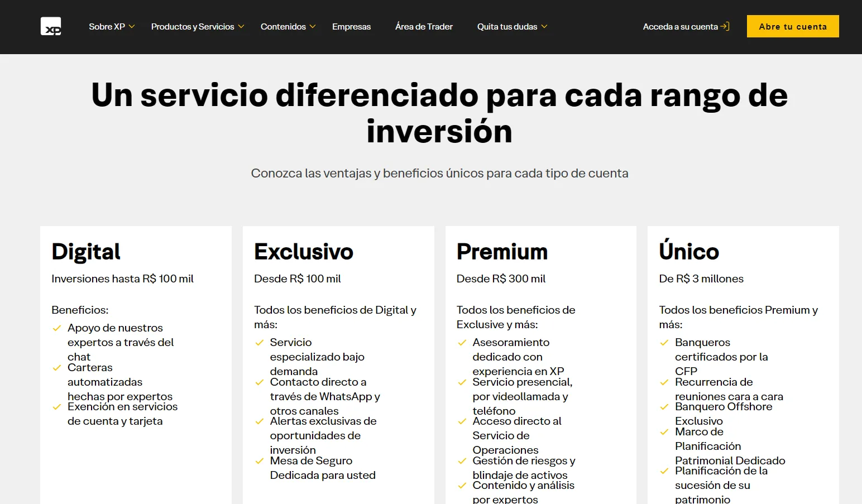Expand the Contenidos chevron arrow

(313, 27)
